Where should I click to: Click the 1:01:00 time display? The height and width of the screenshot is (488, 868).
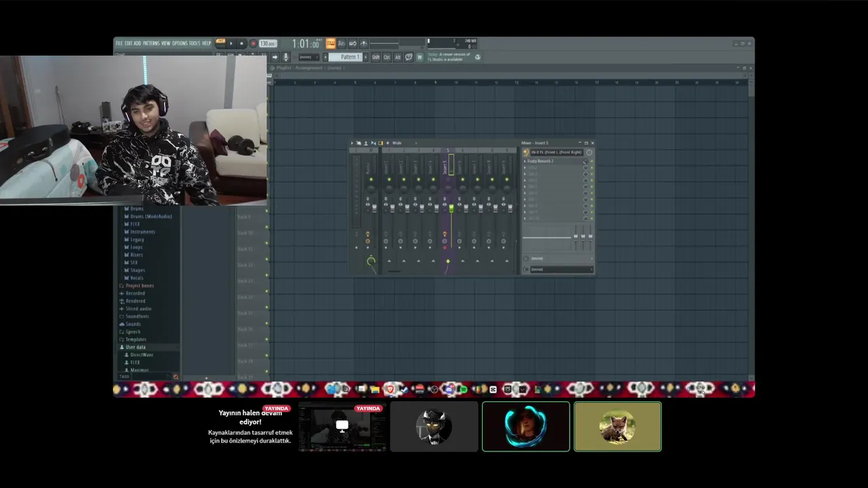click(305, 43)
